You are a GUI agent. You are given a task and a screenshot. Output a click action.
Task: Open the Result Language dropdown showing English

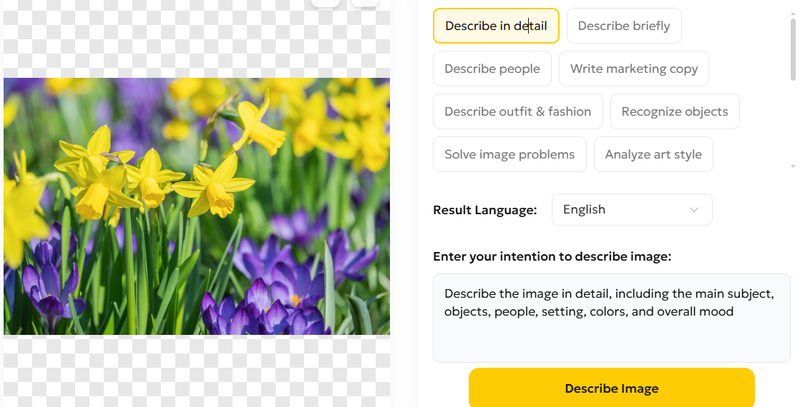click(x=631, y=210)
